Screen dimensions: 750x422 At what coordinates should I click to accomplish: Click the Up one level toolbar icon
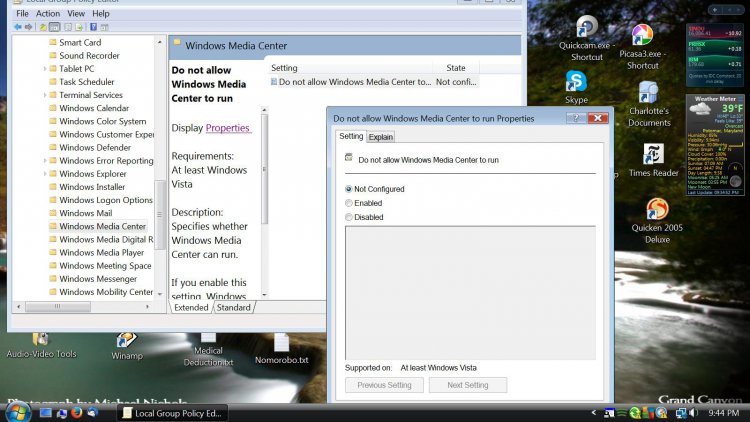43,27
